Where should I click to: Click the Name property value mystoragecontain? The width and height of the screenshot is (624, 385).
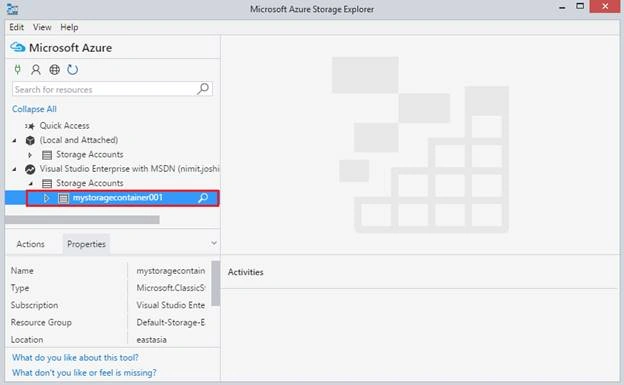(171, 271)
